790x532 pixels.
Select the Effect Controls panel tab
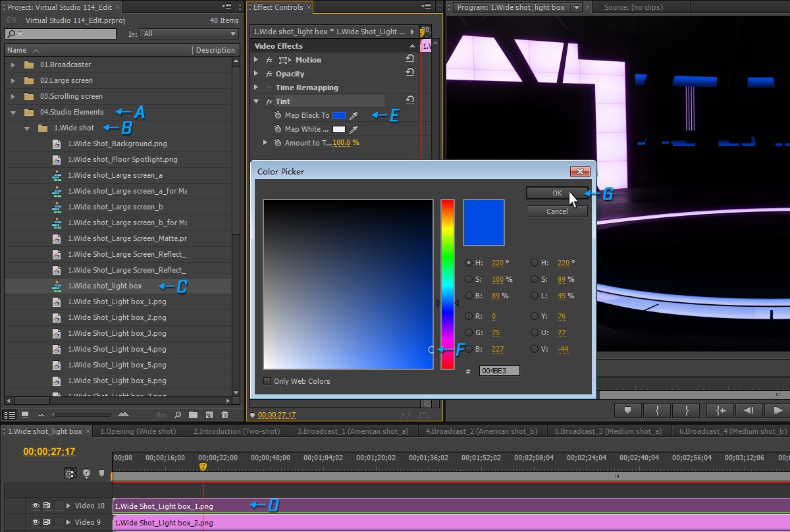[x=277, y=7]
